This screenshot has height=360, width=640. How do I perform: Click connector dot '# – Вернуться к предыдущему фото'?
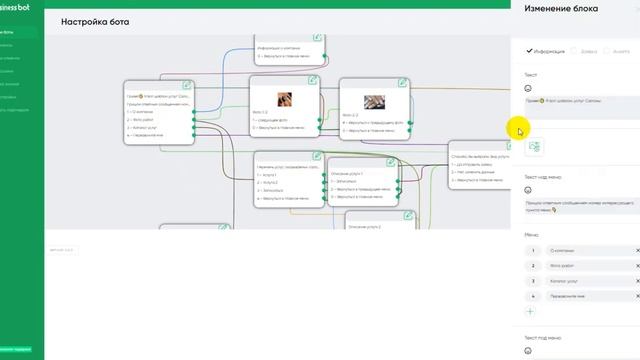(410, 122)
